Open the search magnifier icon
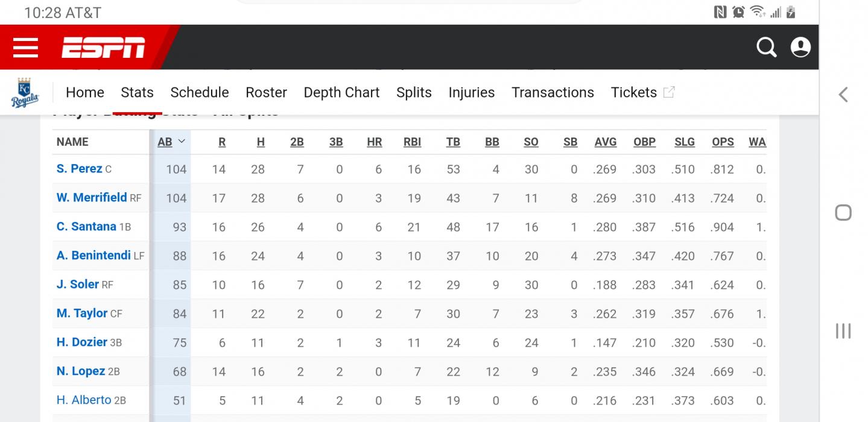Image resolution: width=868 pixels, height=422 pixels. (766, 47)
